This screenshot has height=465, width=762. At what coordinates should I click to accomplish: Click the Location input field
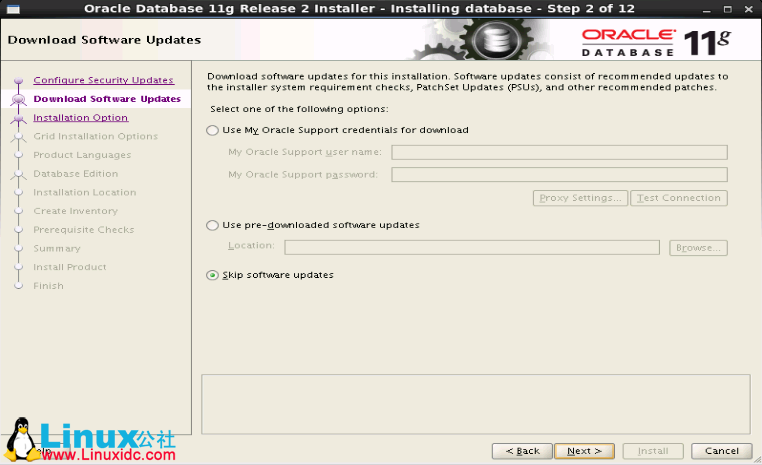(472, 247)
